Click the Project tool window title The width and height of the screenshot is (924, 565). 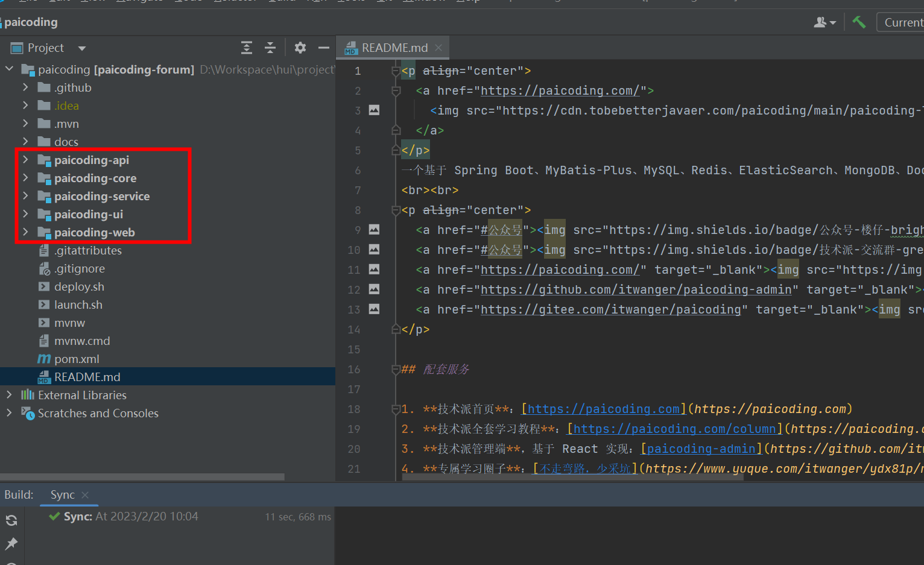click(x=45, y=48)
